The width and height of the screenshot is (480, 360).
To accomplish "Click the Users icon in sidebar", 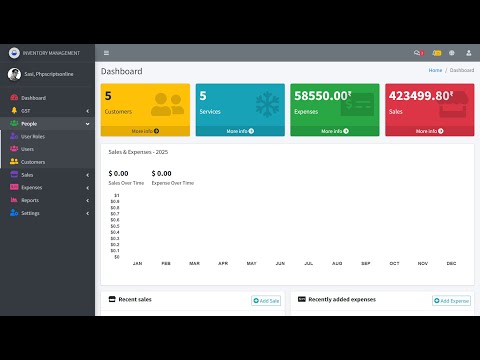I will pyautogui.click(x=14, y=149).
